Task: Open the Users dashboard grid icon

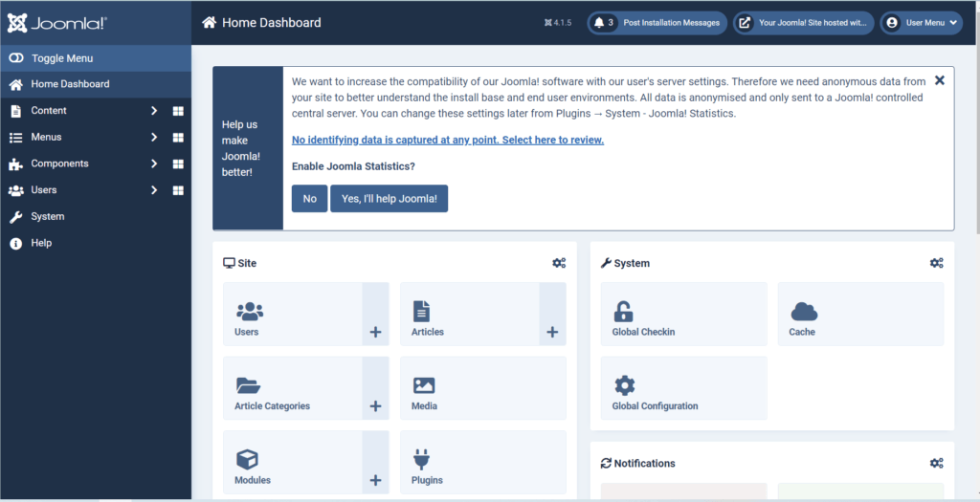Action: click(178, 190)
